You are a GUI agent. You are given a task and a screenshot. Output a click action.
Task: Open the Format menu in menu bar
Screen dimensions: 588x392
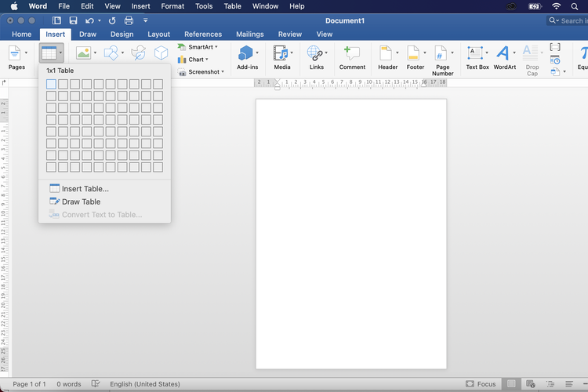(172, 6)
